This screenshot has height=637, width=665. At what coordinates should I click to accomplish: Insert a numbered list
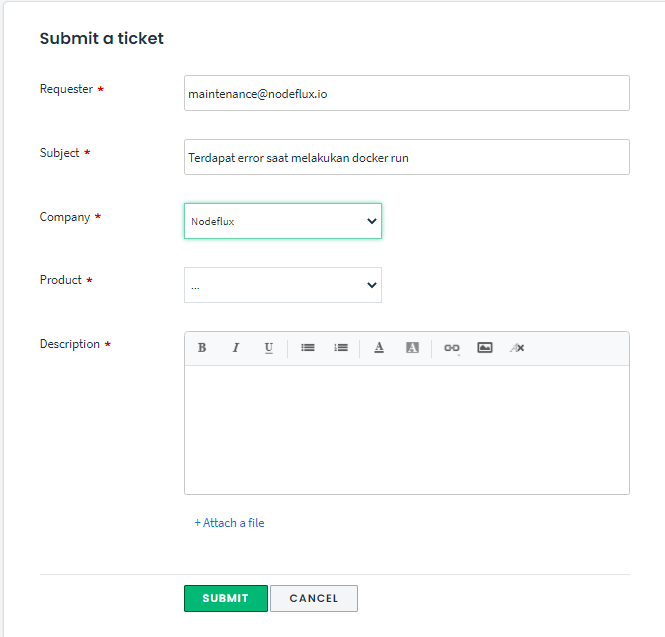[x=341, y=348]
